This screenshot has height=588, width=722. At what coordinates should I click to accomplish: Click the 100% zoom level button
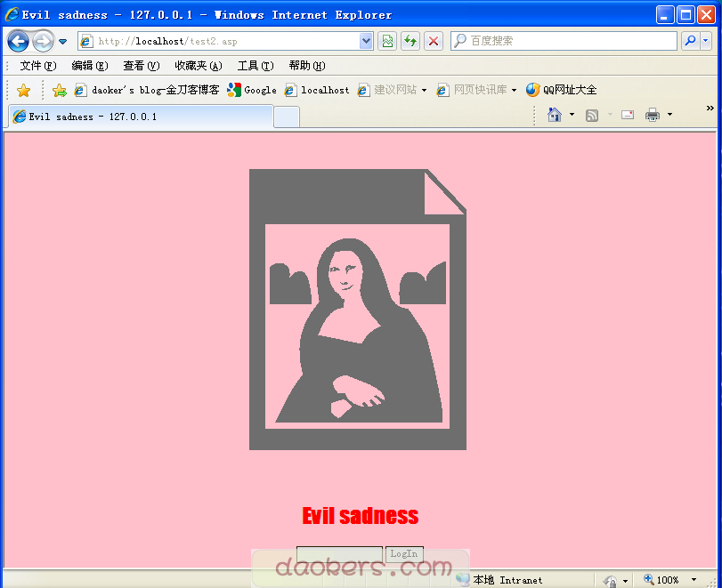pyautogui.click(x=661, y=580)
